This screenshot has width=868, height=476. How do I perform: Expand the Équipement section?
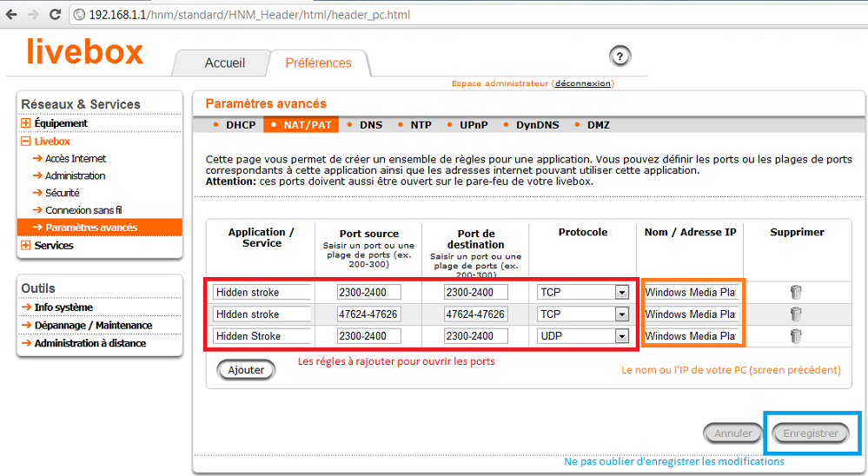pyautogui.click(x=25, y=122)
